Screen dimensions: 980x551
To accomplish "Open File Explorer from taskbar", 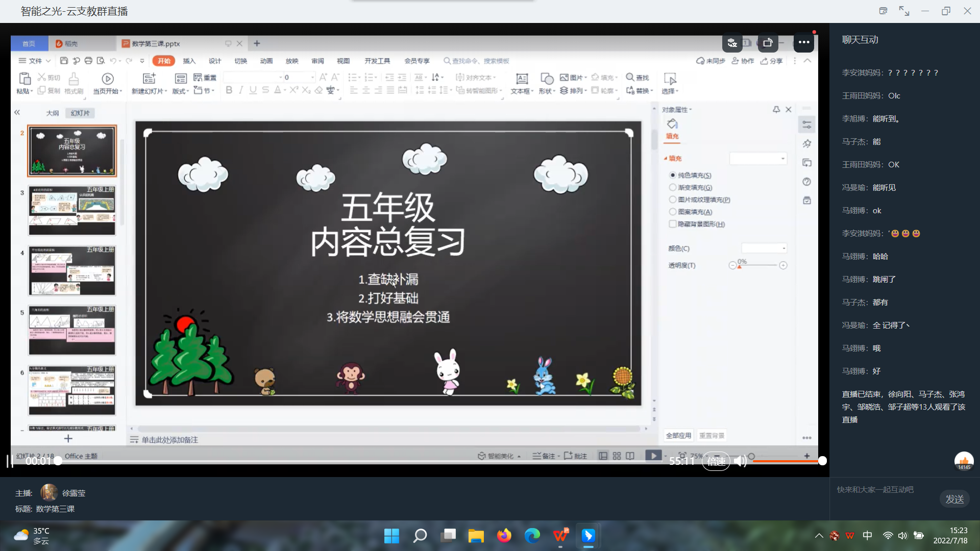I will tap(476, 536).
